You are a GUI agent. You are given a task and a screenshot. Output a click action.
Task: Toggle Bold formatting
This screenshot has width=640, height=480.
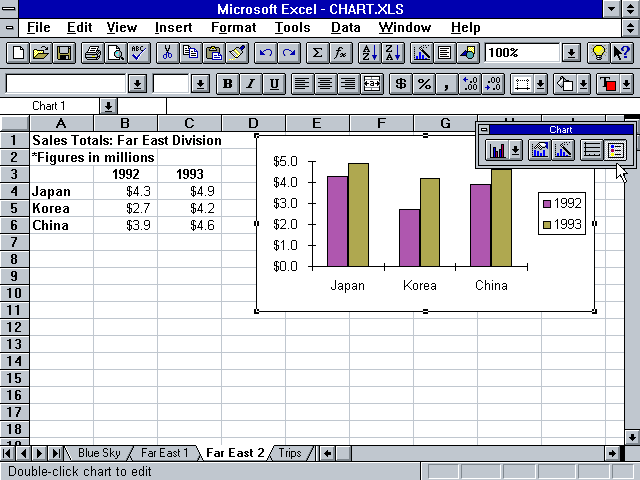(227, 84)
